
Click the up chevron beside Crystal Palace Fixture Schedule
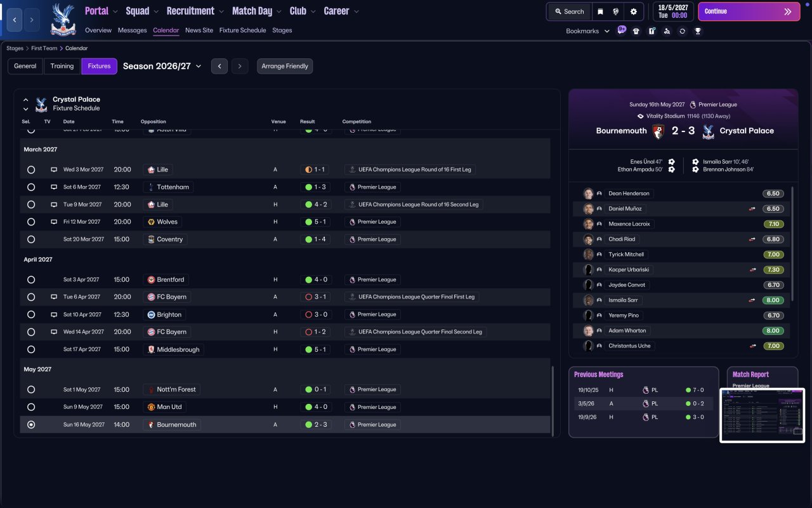coord(26,100)
